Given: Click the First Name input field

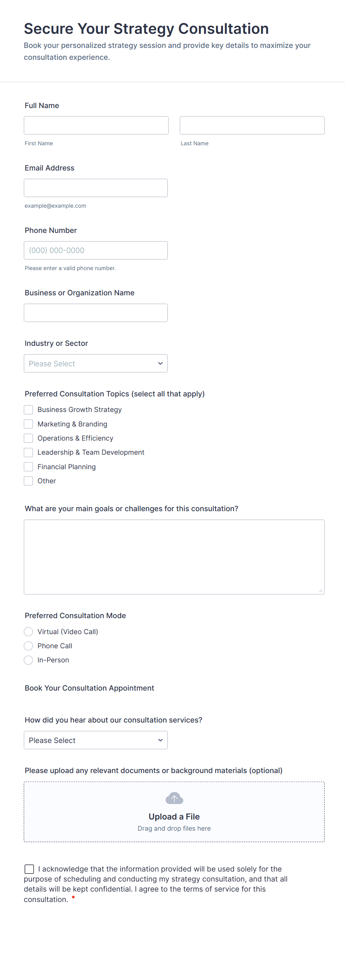Looking at the screenshot, I should point(96,125).
